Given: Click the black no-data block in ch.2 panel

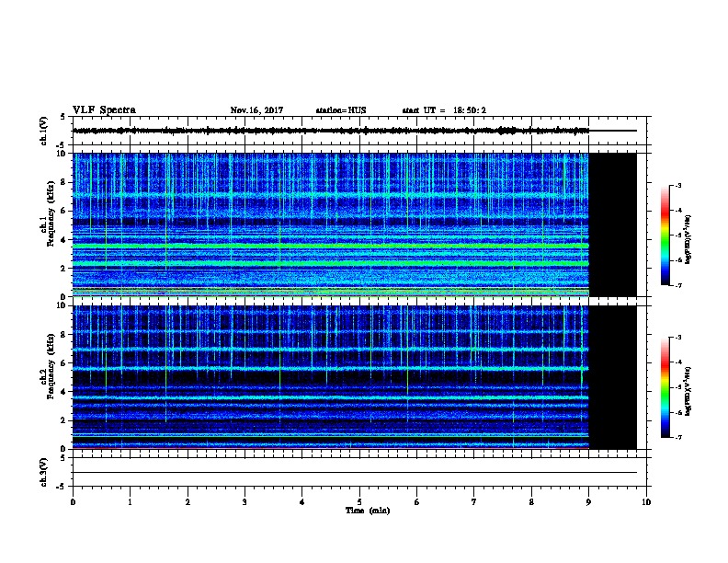Looking at the screenshot, I should point(613,377).
